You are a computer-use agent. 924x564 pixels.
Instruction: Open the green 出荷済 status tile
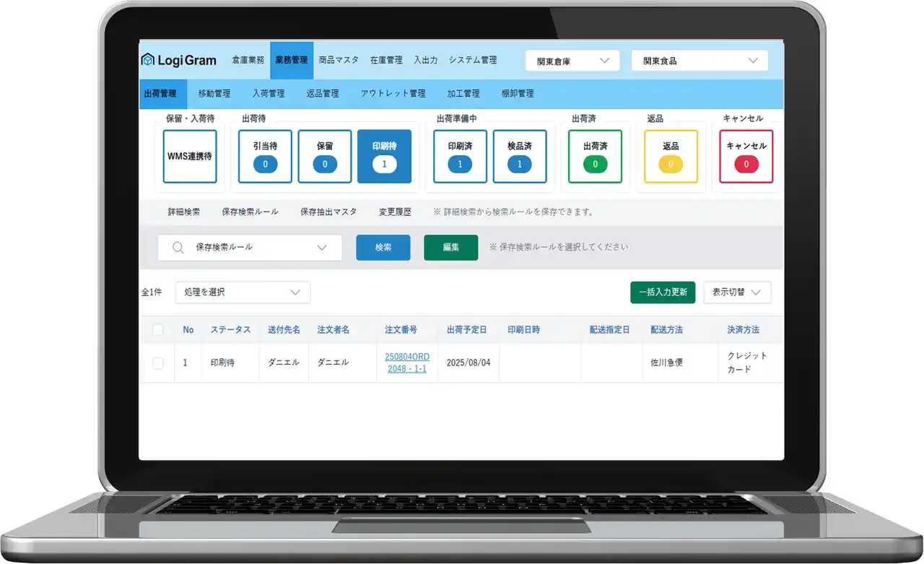[x=595, y=157]
